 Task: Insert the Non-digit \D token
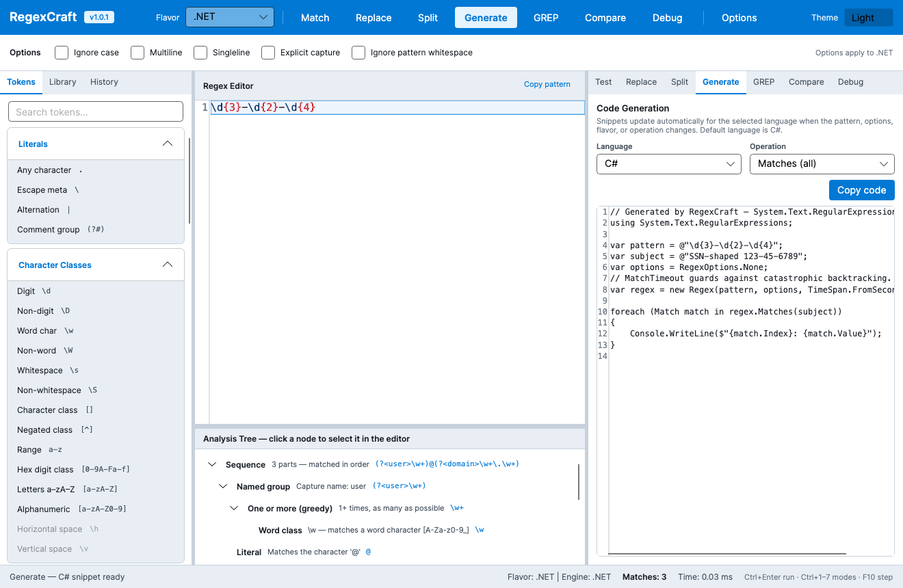point(96,311)
